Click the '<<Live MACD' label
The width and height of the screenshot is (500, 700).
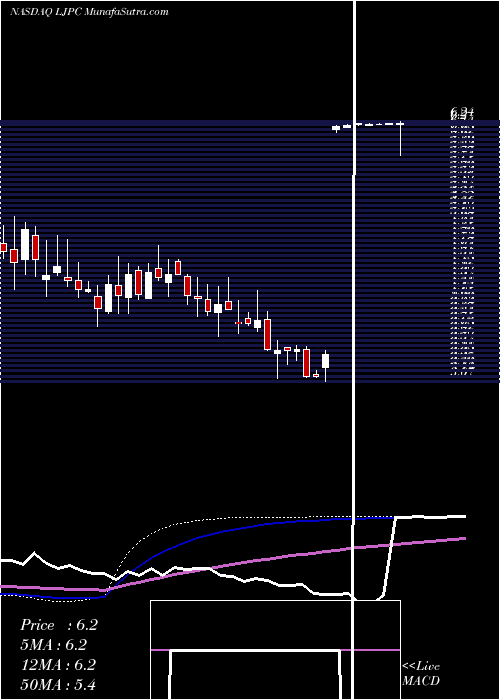(x=421, y=673)
